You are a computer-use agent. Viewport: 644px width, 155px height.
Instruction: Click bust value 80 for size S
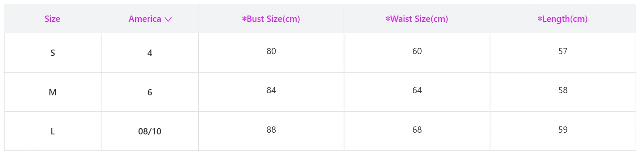(x=271, y=51)
